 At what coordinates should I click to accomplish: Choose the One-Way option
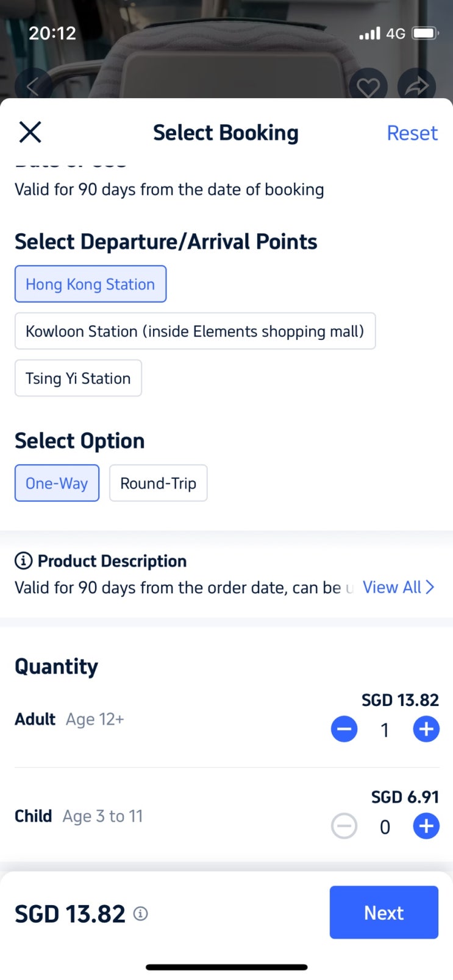[x=57, y=484]
